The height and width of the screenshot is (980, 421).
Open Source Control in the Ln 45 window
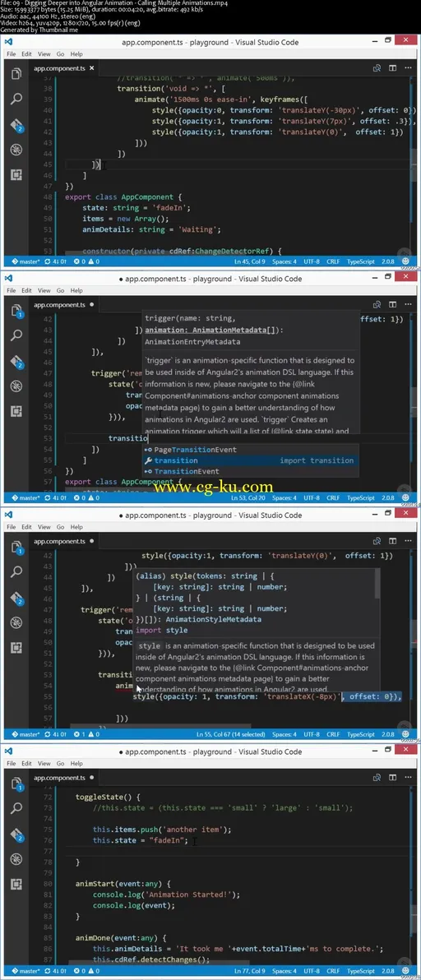coord(16,124)
